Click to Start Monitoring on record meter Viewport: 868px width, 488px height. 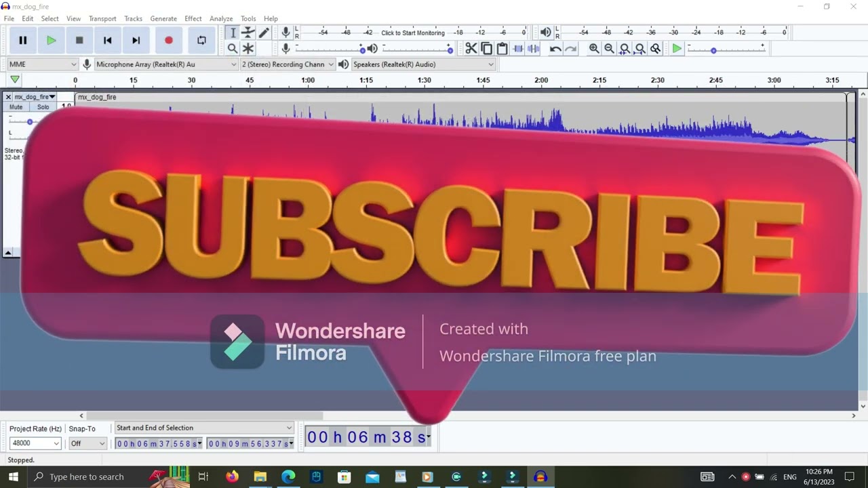pyautogui.click(x=413, y=33)
